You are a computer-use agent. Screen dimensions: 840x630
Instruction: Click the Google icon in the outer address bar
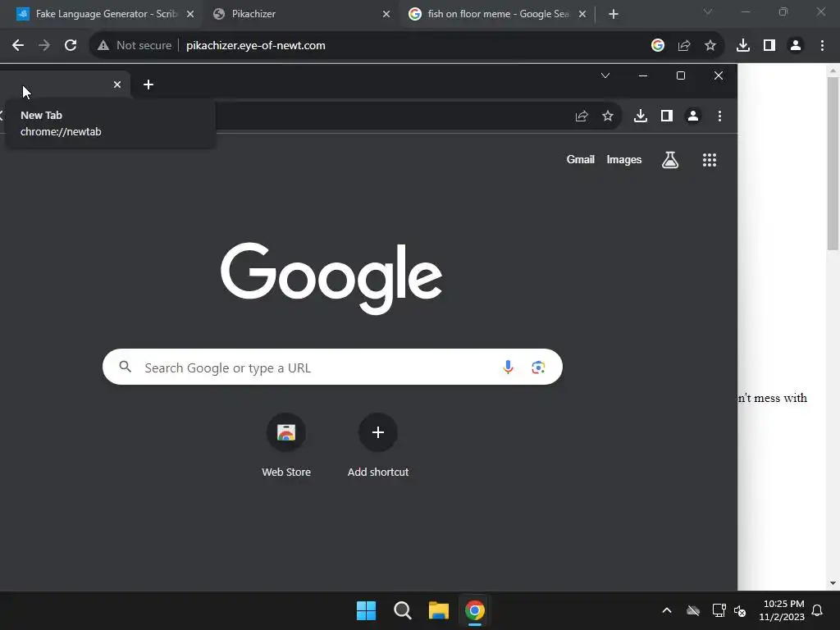[658, 46]
